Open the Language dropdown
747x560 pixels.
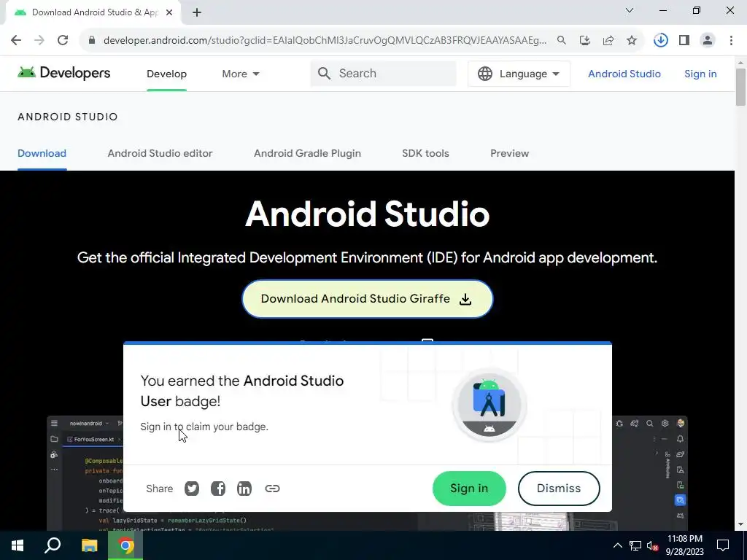point(519,74)
